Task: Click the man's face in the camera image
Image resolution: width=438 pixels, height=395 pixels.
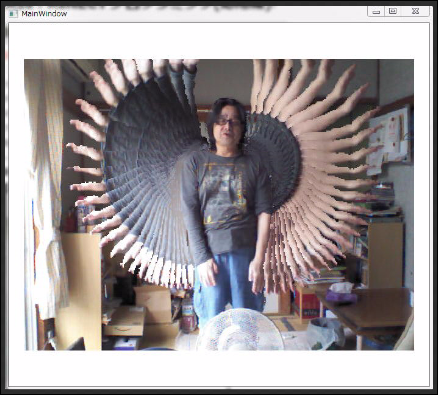Action: pyautogui.click(x=228, y=128)
